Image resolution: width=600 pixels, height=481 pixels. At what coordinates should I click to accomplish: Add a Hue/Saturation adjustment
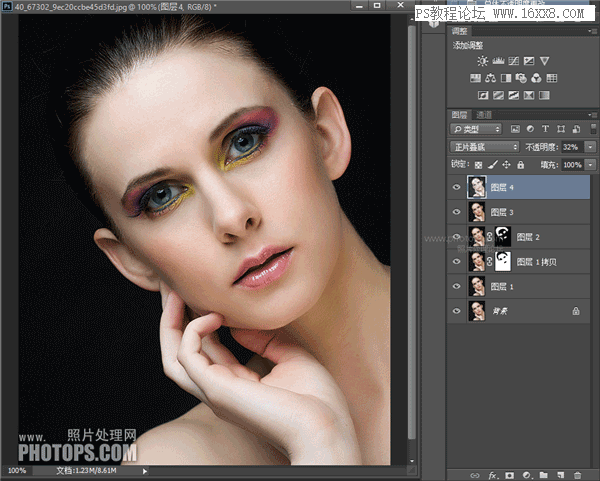click(x=475, y=78)
